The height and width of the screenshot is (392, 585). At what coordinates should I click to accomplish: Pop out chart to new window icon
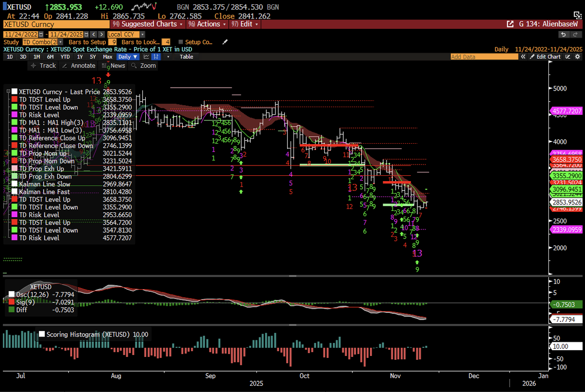click(510, 24)
